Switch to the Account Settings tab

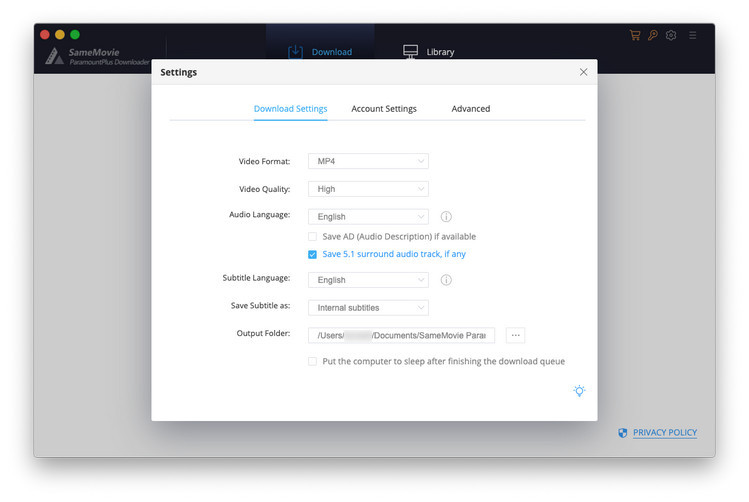pos(384,108)
